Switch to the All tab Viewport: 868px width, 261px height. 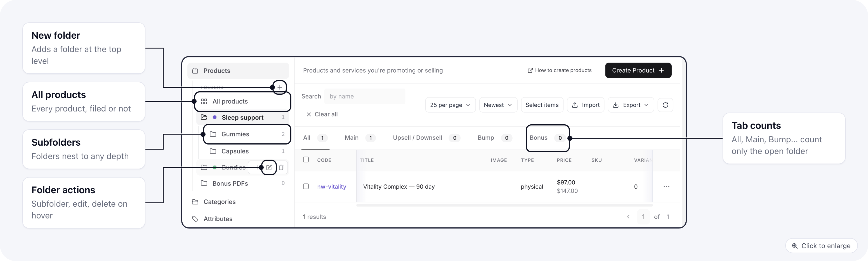click(x=315, y=138)
